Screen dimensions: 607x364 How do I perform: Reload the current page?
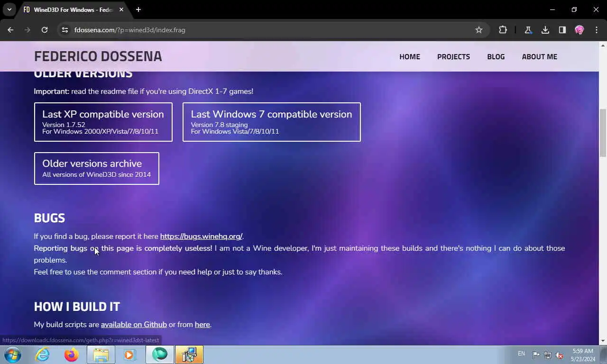click(45, 30)
